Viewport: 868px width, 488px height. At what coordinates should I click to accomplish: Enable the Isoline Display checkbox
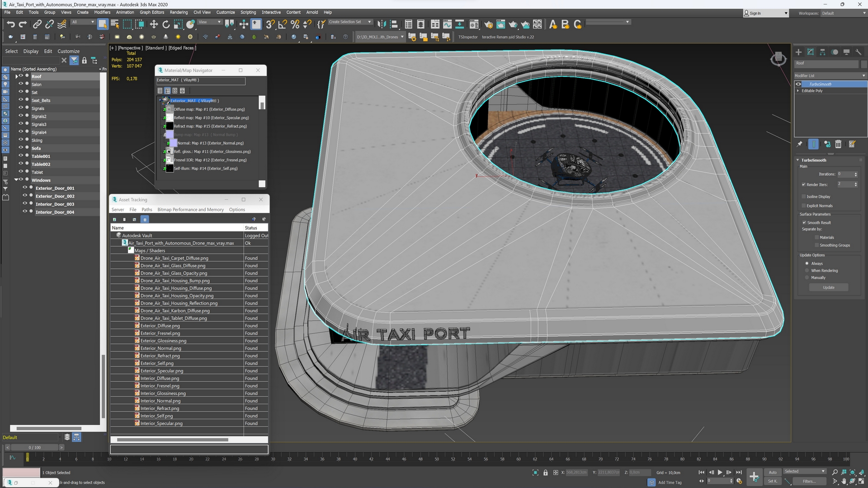point(804,197)
